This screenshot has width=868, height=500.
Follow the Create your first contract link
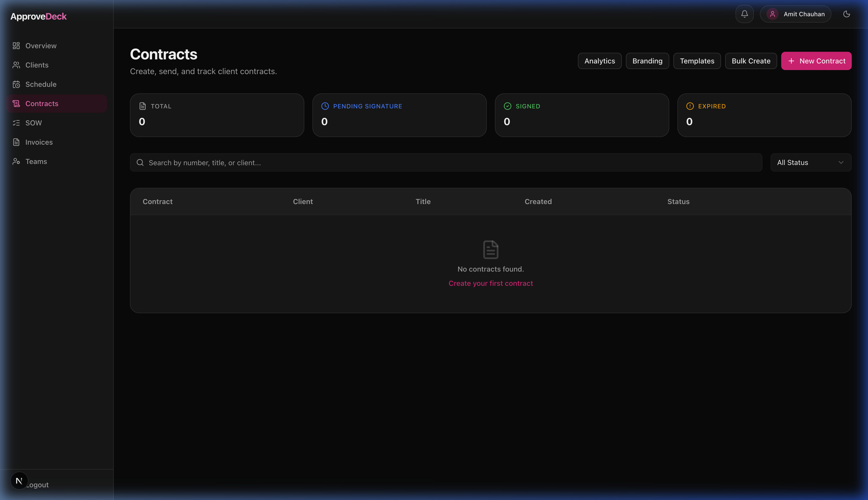[490, 283]
